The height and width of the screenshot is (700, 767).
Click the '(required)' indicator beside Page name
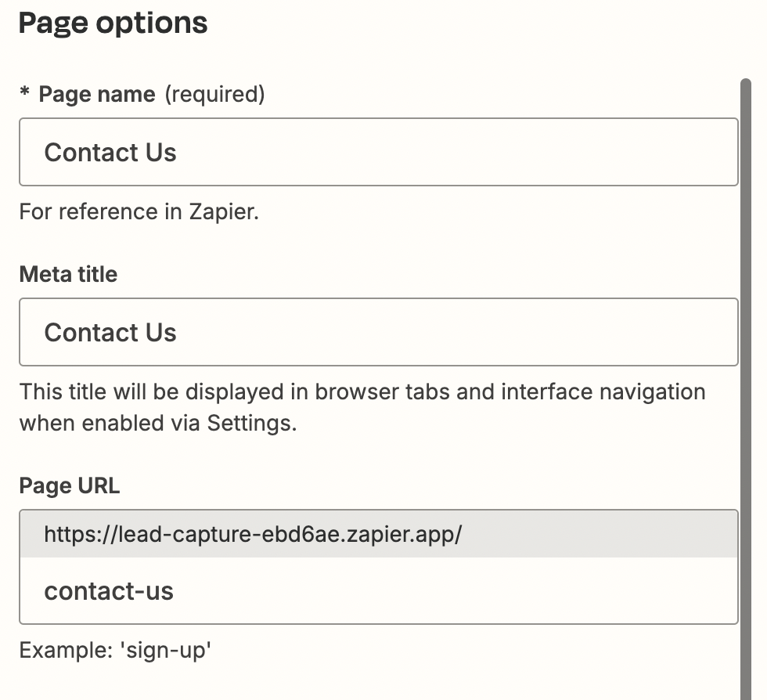coord(214,95)
